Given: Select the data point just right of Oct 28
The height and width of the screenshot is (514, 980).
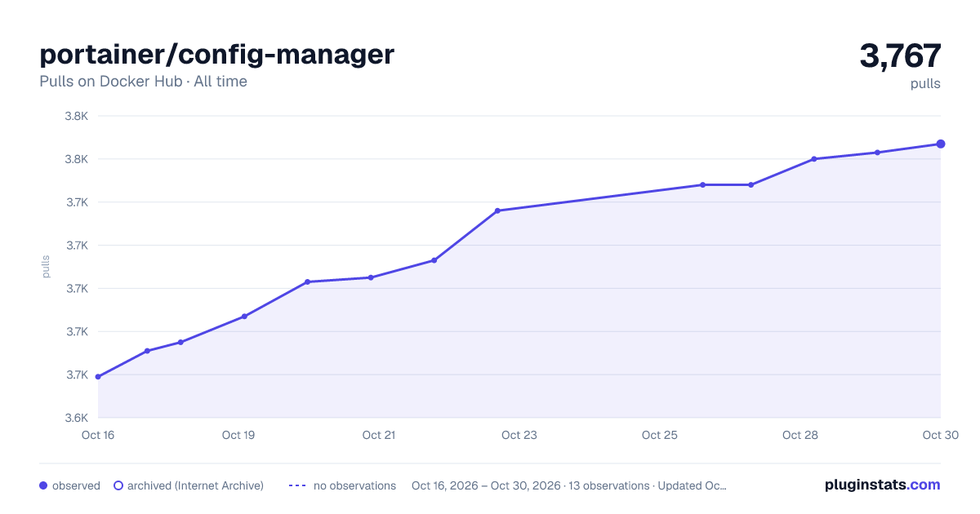Looking at the screenshot, I should [814, 159].
